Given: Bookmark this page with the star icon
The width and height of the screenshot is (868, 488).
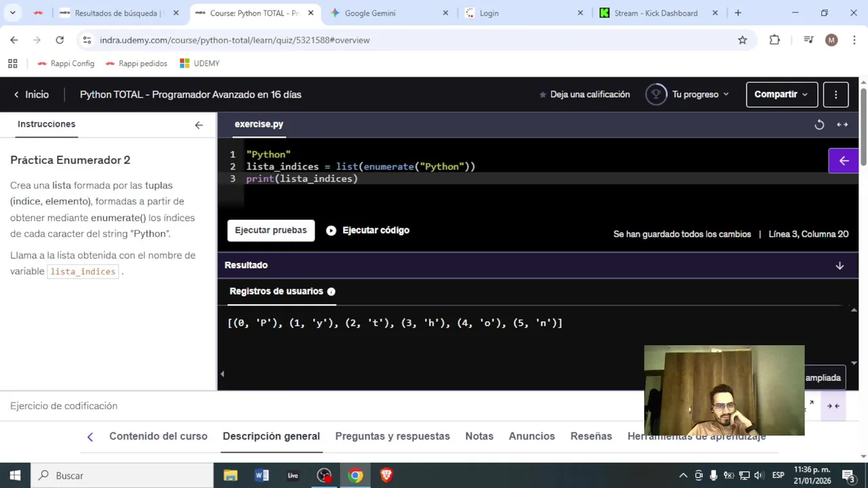Looking at the screenshot, I should pos(743,40).
